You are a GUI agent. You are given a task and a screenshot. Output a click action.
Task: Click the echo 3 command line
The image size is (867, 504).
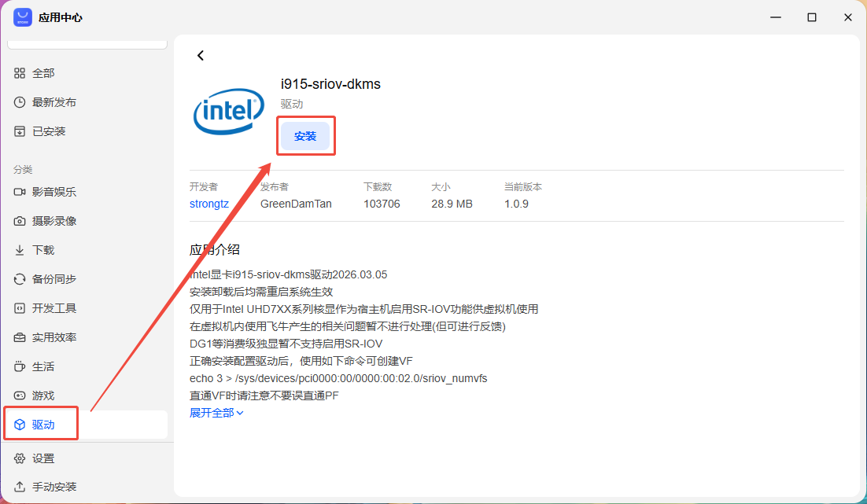[338, 378]
